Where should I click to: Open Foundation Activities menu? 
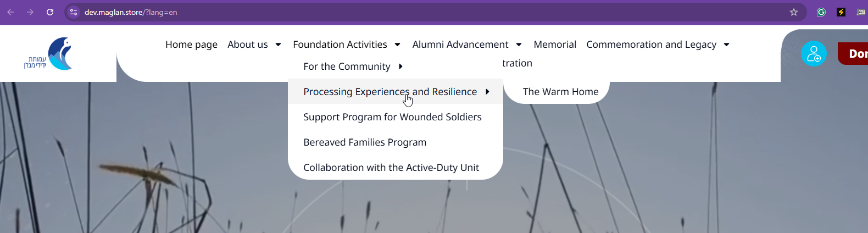point(340,45)
